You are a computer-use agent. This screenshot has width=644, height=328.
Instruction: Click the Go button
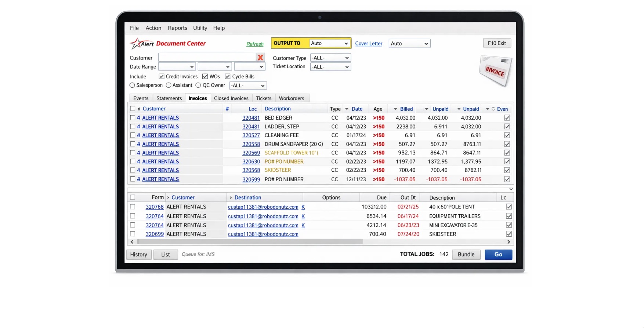tap(498, 255)
